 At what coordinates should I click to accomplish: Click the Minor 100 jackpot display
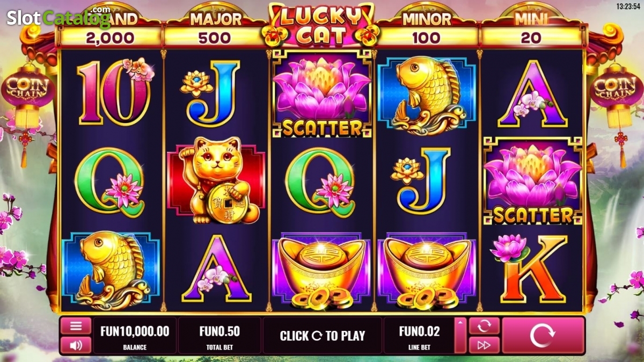427,30
